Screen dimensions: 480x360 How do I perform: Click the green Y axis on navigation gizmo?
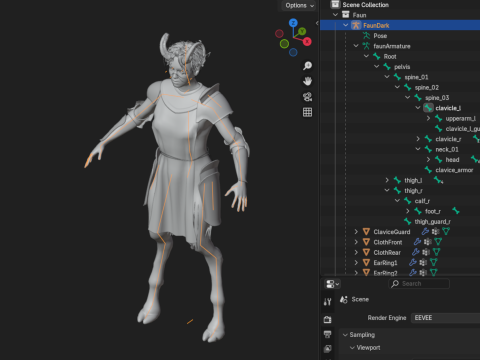point(302,31)
